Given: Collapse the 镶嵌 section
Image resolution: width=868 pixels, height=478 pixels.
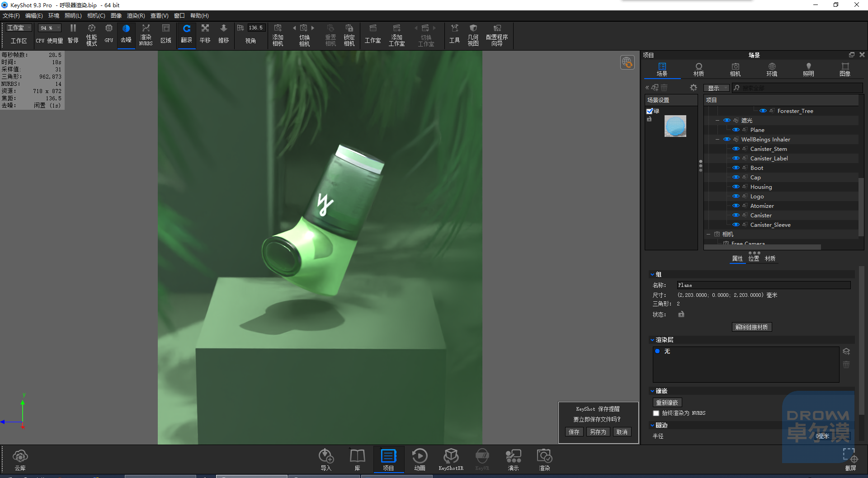Looking at the screenshot, I should coord(652,391).
